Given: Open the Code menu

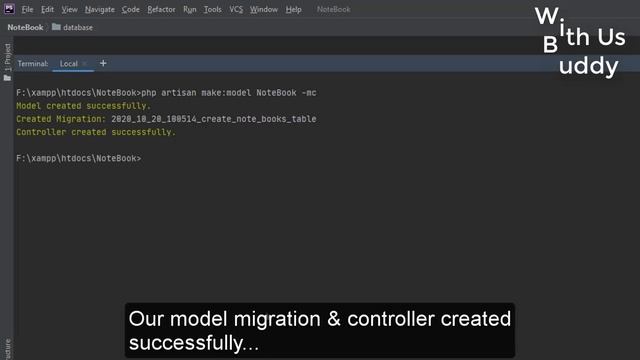Looking at the screenshot, I should point(131,9).
